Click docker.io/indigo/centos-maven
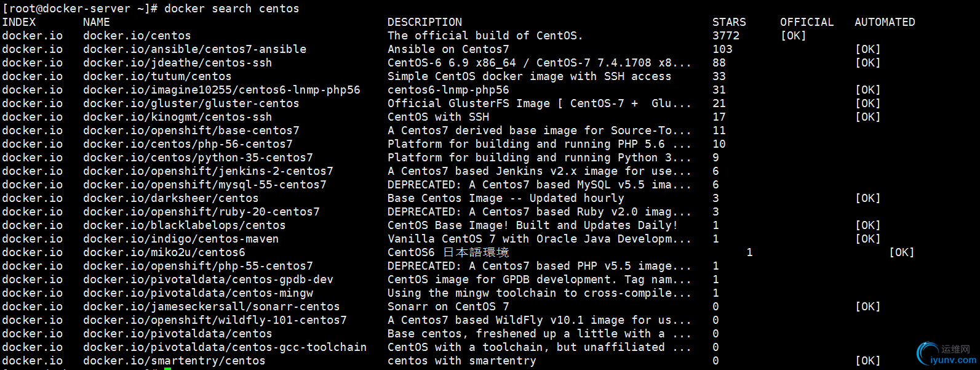Viewport: 980px width, 370px height. click(x=181, y=239)
